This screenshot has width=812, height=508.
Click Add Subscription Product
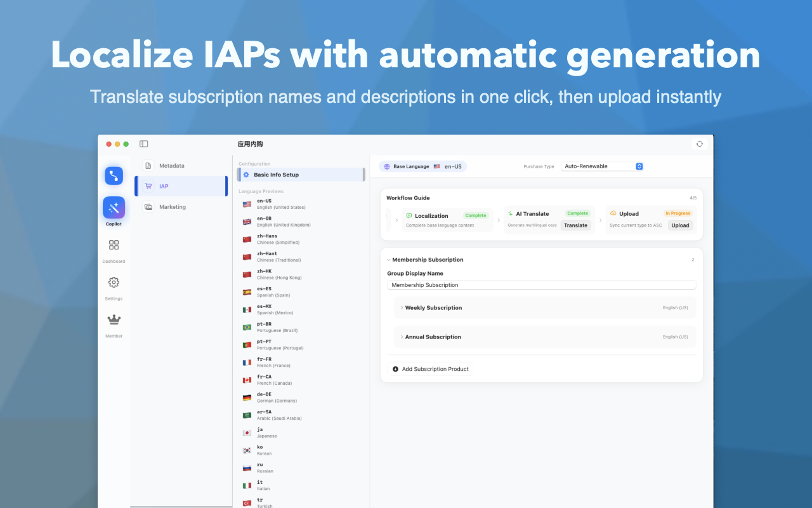(x=430, y=369)
